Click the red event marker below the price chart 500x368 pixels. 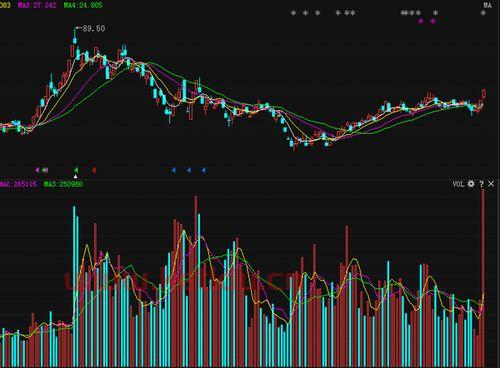coord(94,170)
